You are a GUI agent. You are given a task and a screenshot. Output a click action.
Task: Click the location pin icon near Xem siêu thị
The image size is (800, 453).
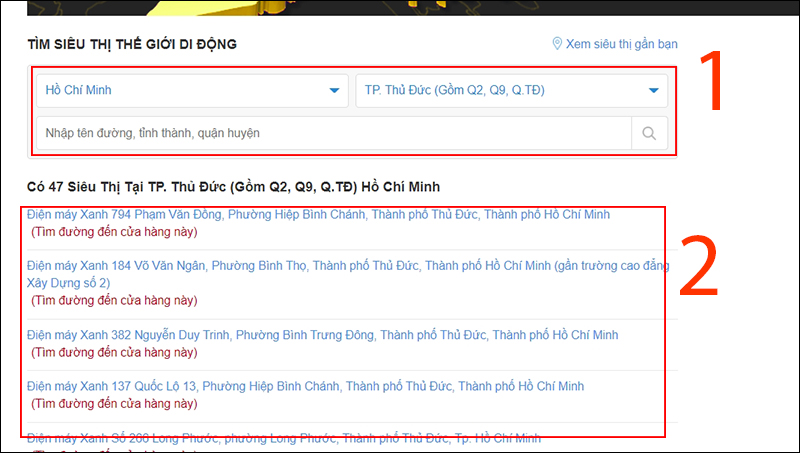pos(557,44)
